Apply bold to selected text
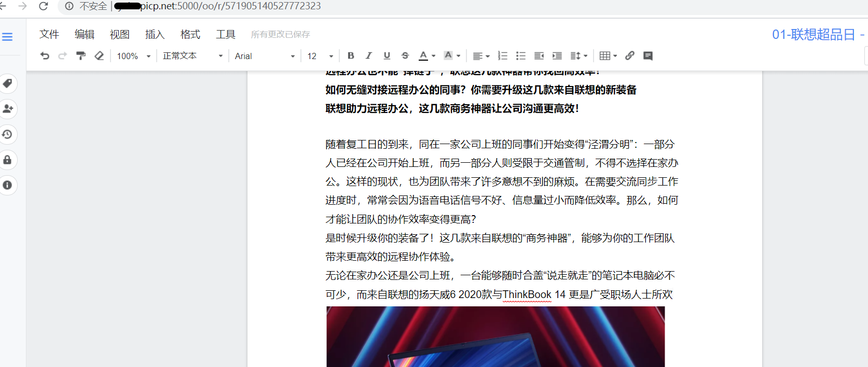Screen dimensions: 868x367 (351, 55)
